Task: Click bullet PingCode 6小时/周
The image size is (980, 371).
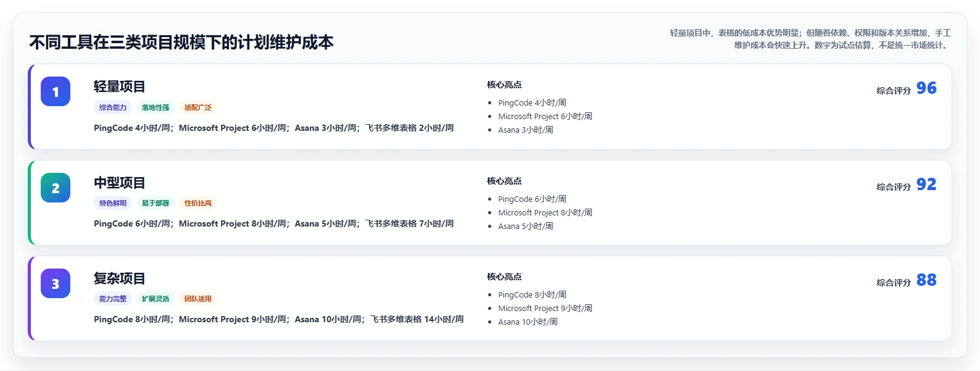Action: pos(532,199)
